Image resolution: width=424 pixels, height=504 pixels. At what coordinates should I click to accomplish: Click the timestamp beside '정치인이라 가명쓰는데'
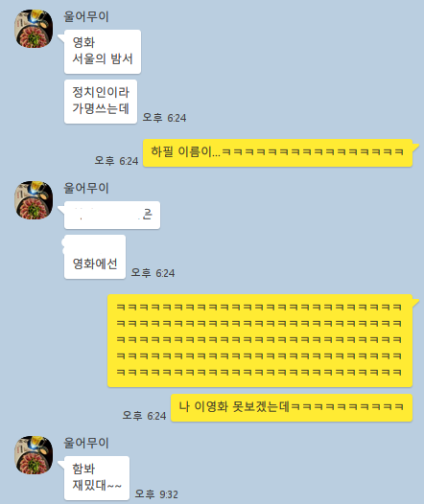tap(164, 118)
